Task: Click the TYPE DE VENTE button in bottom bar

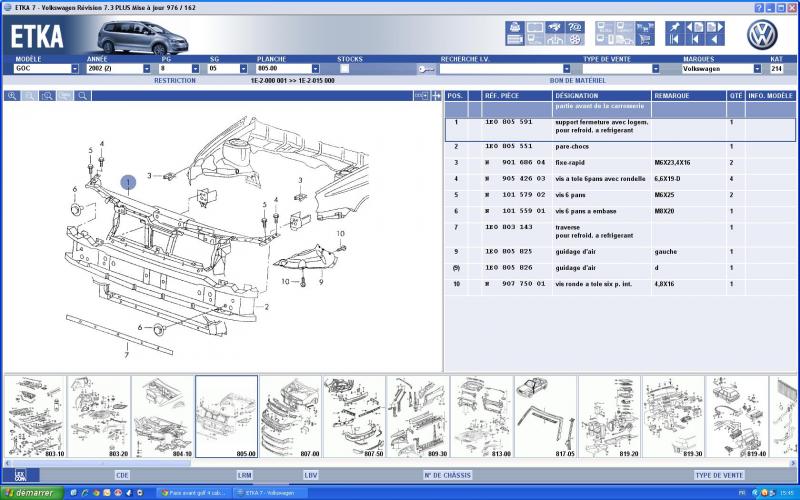Action: pos(719,475)
